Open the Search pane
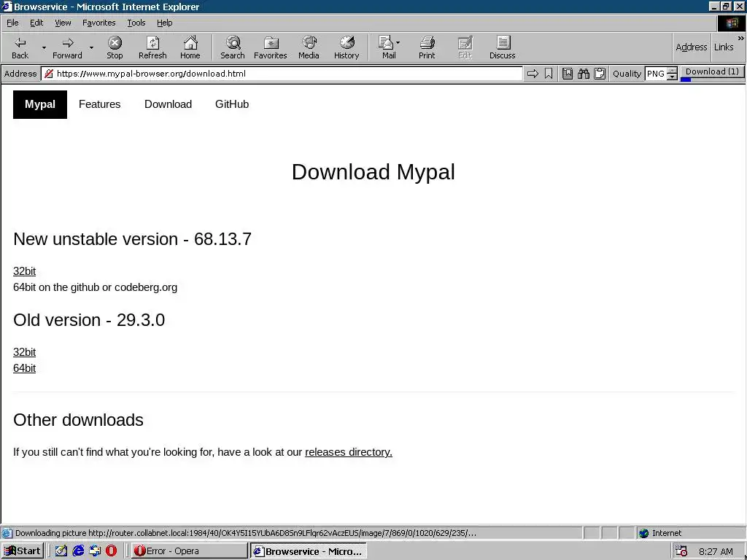The width and height of the screenshot is (747, 560). coord(233,47)
